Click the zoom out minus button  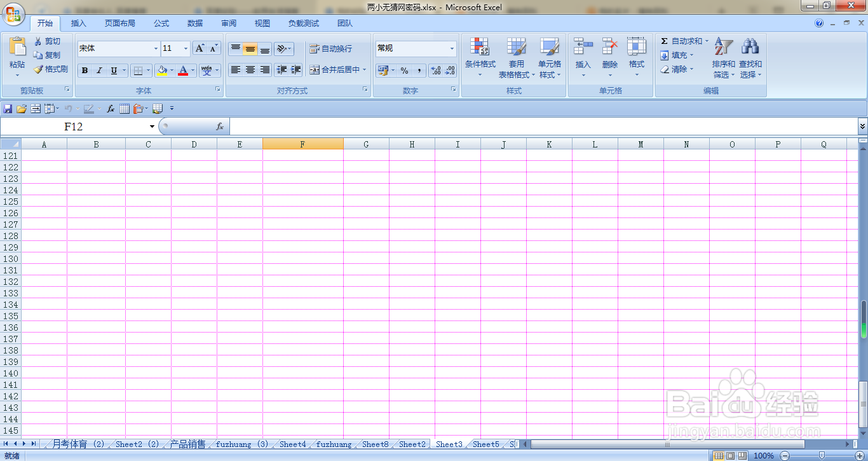783,456
